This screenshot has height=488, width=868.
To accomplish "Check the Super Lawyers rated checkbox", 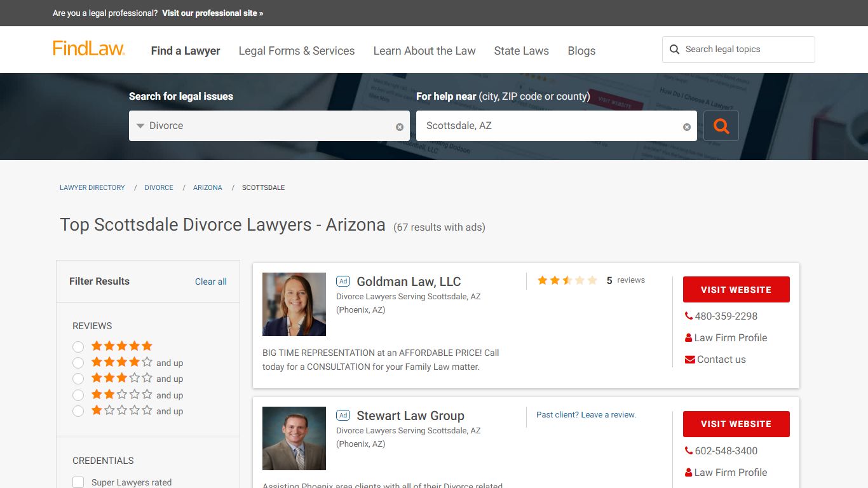I will point(78,482).
